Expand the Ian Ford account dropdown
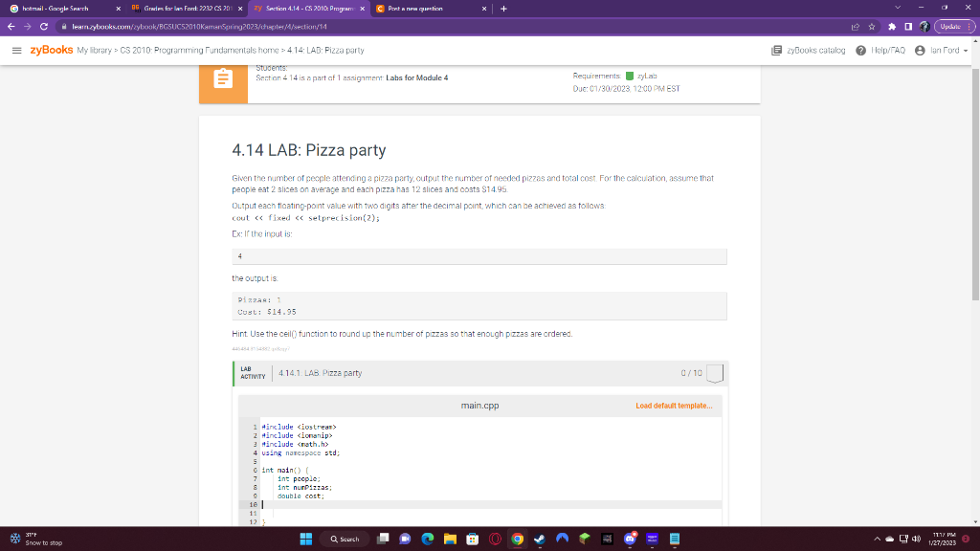The width and height of the screenshot is (980, 551). 948,51
